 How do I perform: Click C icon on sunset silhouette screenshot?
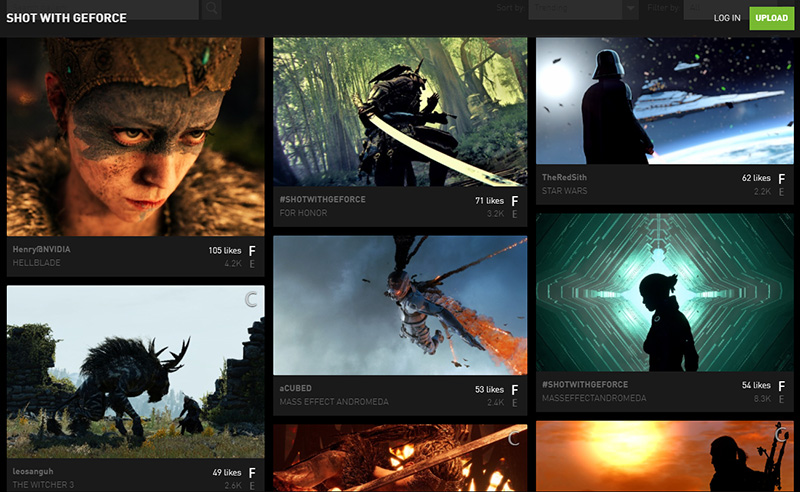click(781, 434)
